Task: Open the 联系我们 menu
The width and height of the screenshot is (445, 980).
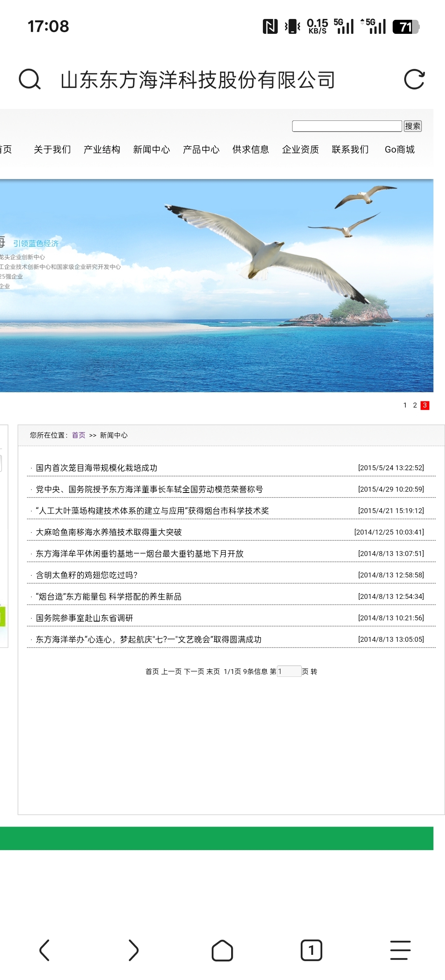Action: [350, 149]
